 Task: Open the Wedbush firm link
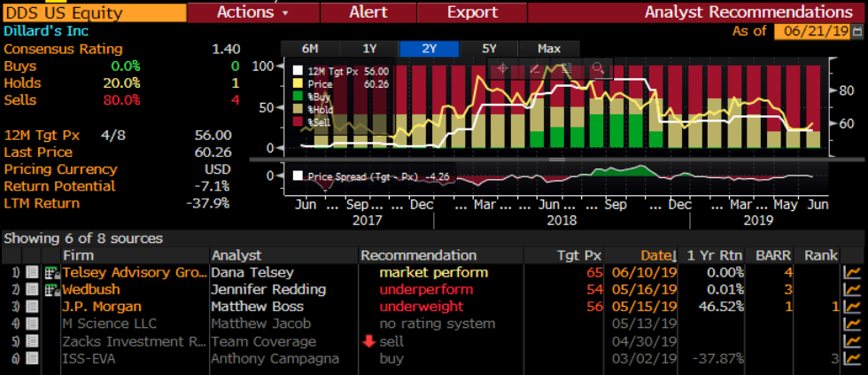coord(90,290)
